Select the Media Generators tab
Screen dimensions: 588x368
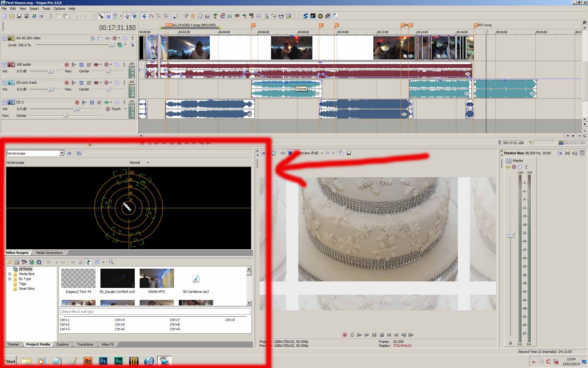pyautogui.click(x=49, y=253)
